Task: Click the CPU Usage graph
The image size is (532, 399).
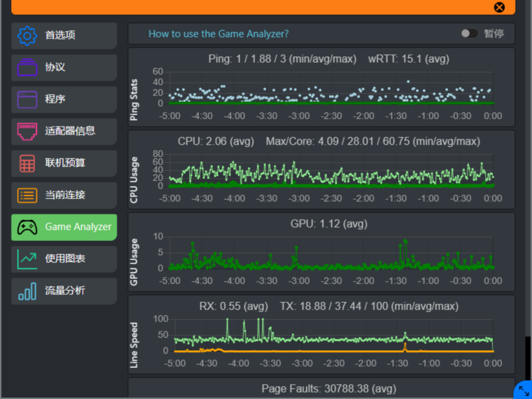Action: pos(331,170)
